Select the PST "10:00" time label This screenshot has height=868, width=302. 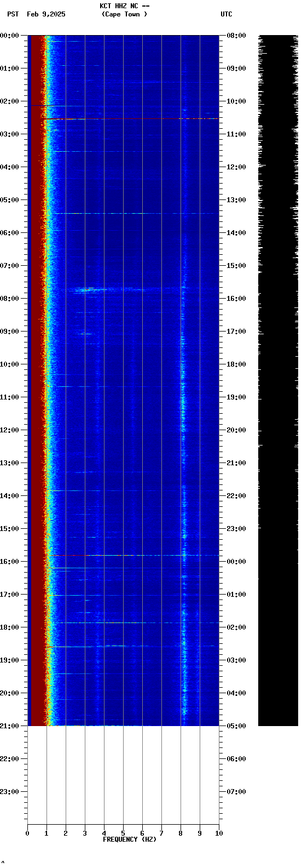tap(10, 364)
